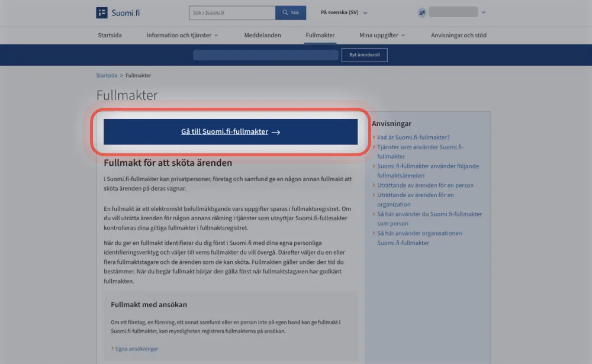Viewport: 592px width, 364px height.
Task: Click the Startsida breadcrumb link
Action: [107, 76]
